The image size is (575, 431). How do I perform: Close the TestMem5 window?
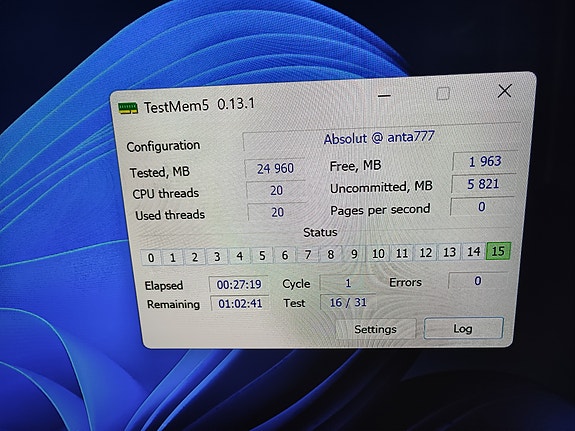[505, 91]
